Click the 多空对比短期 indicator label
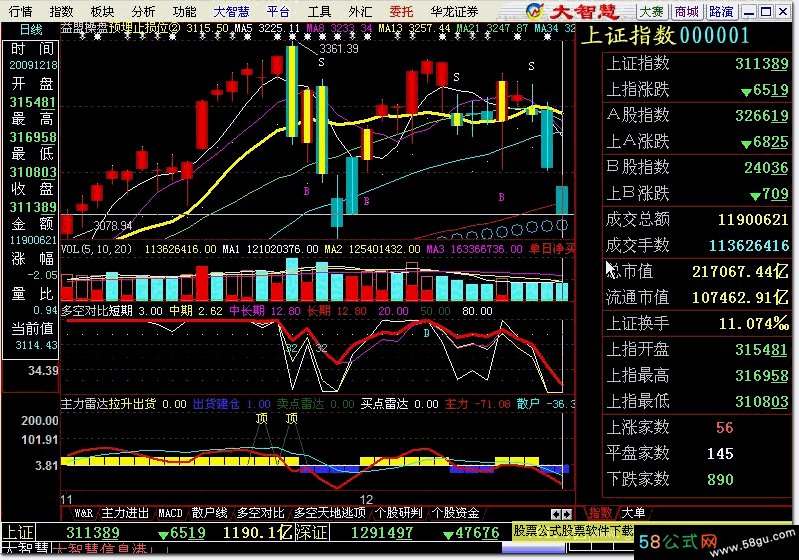The image size is (799, 560). click(97, 311)
